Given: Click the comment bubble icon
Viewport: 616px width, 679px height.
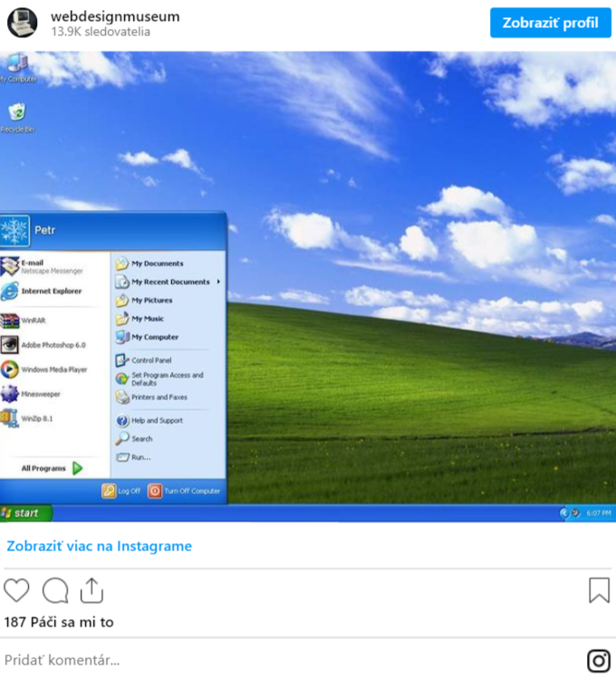Looking at the screenshot, I should click(55, 590).
